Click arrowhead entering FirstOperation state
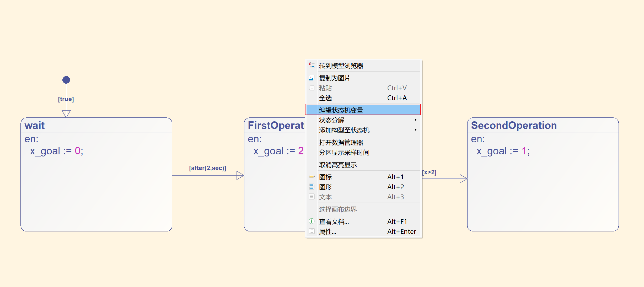The image size is (644, 287). click(240, 175)
